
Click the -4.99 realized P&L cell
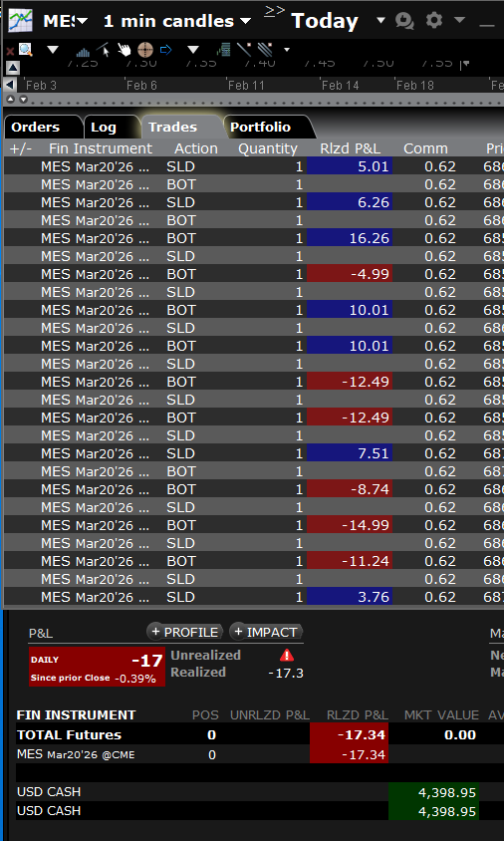[x=350, y=274]
